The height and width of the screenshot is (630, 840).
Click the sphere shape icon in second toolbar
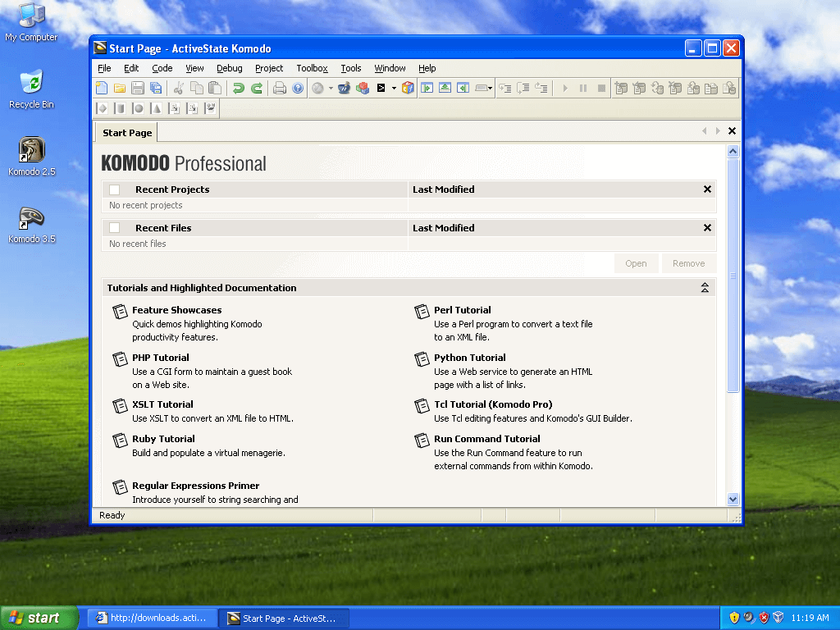[138, 108]
